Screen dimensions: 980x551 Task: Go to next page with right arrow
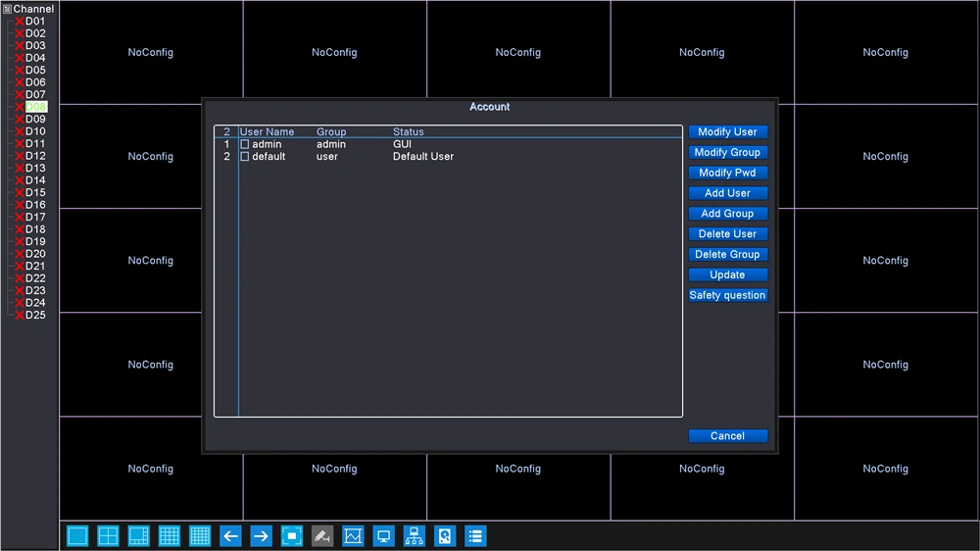262,536
